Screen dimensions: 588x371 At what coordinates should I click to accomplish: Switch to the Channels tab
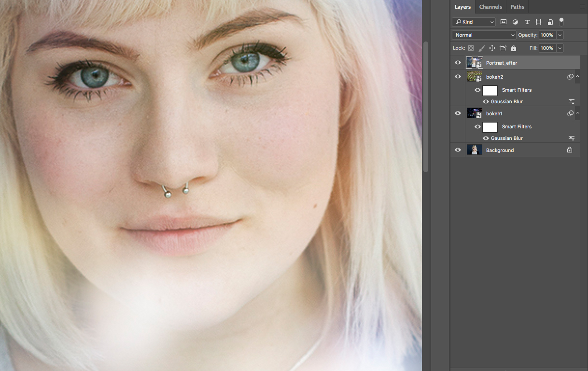click(490, 7)
